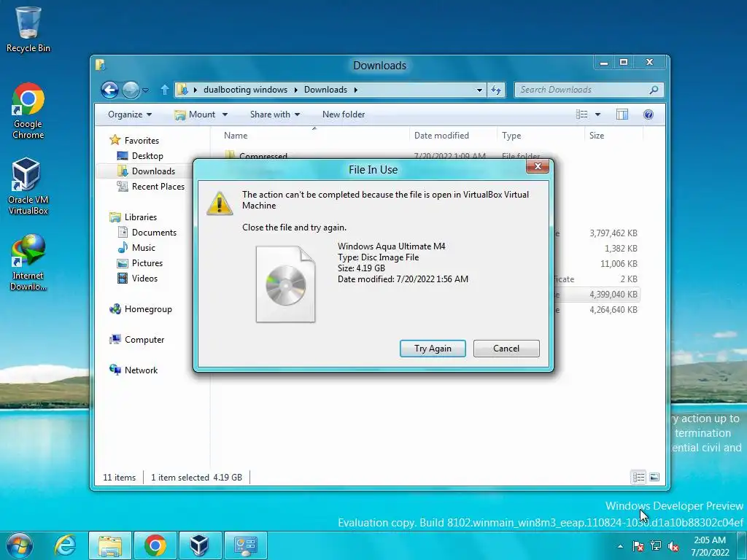Open Control Panel taskbar button
Image resolution: width=747 pixels, height=560 pixels.
tap(245, 545)
